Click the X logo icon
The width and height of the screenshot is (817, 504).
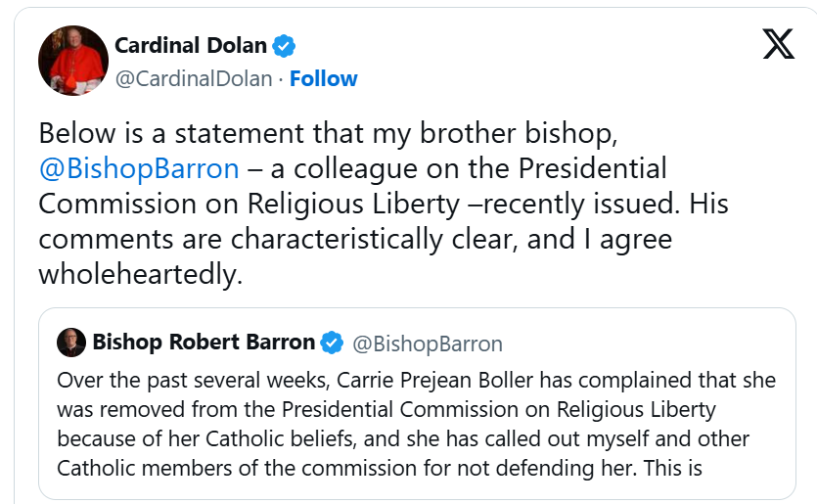pyautogui.click(x=779, y=44)
